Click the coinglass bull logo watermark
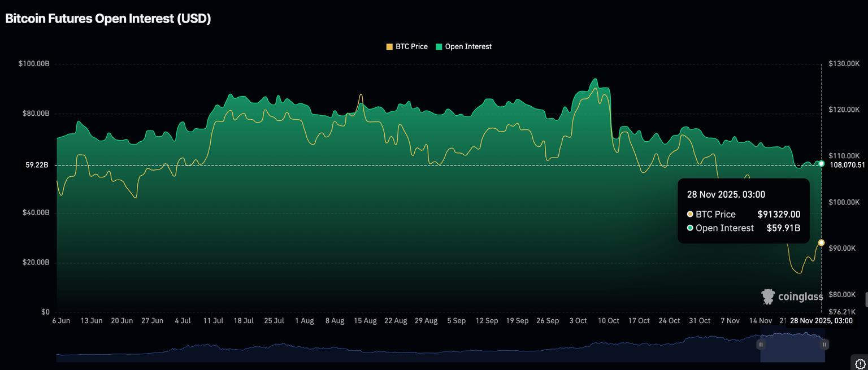The height and width of the screenshot is (370, 868). pyautogui.click(x=768, y=297)
